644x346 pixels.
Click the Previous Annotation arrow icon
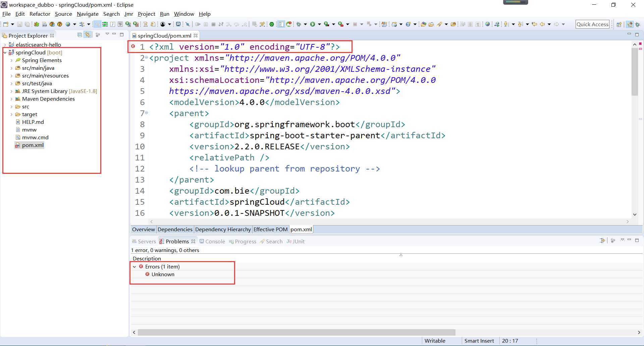pos(520,24)
